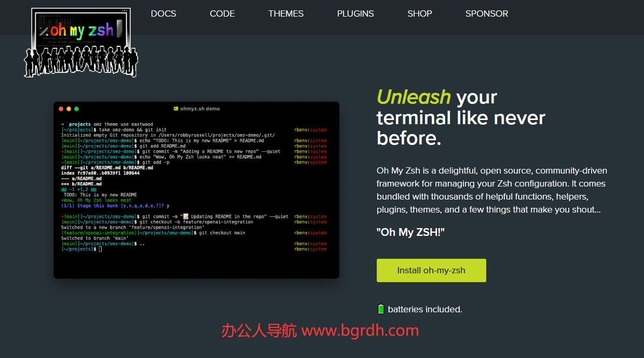The height and width of the screenshot is (358, 644).
Task: Click "take omz-demo && git init" command
Action: tap(133, 130)
